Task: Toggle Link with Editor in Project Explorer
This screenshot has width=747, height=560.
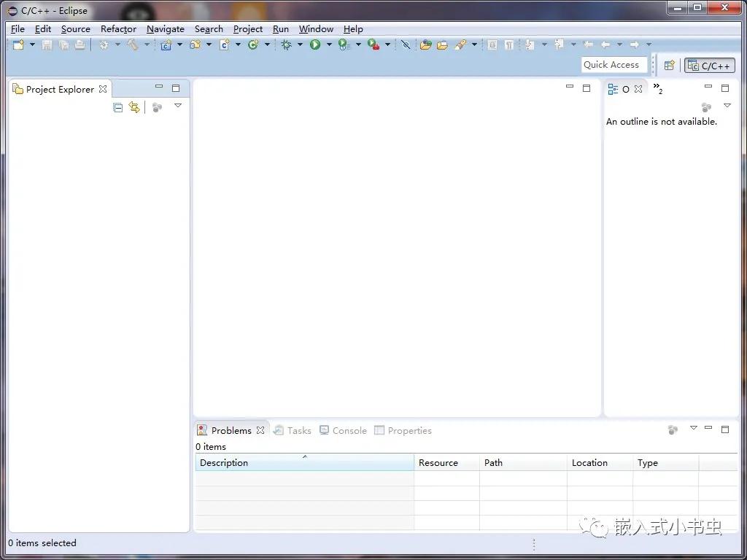Action: (134, 108)
